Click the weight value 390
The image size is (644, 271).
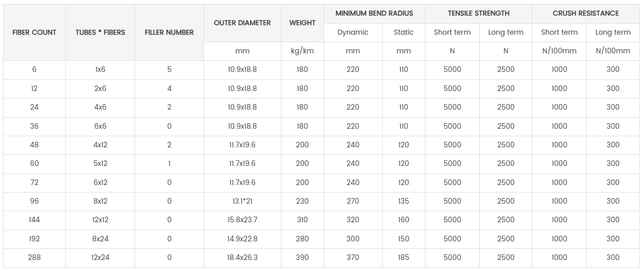(302, 258)
